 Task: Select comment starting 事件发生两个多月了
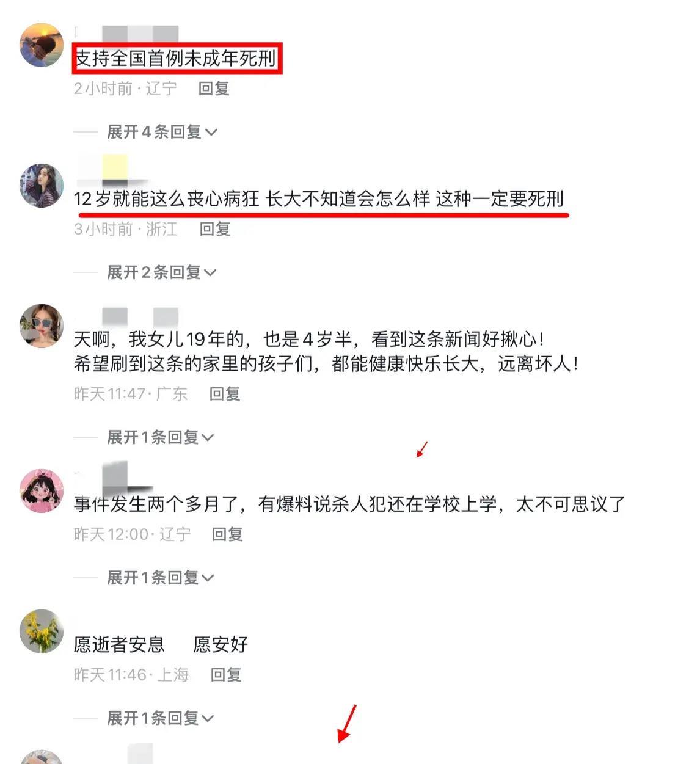pos(349,504)
